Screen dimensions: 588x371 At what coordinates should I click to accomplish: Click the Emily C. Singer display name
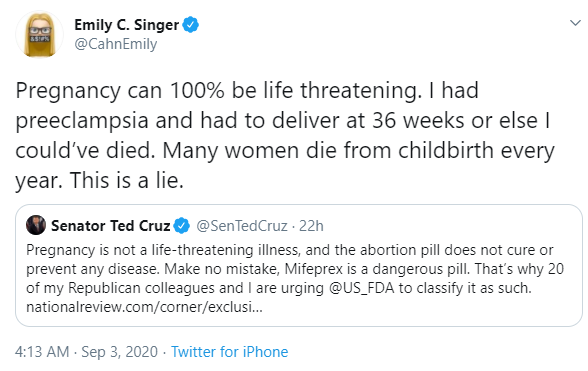126,25
